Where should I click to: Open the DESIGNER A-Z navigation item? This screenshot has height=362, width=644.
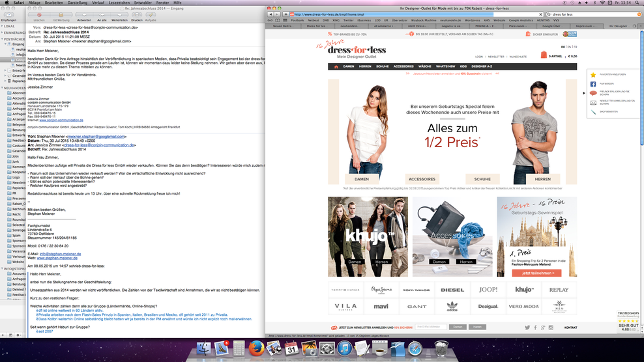[x=482, y=66]
